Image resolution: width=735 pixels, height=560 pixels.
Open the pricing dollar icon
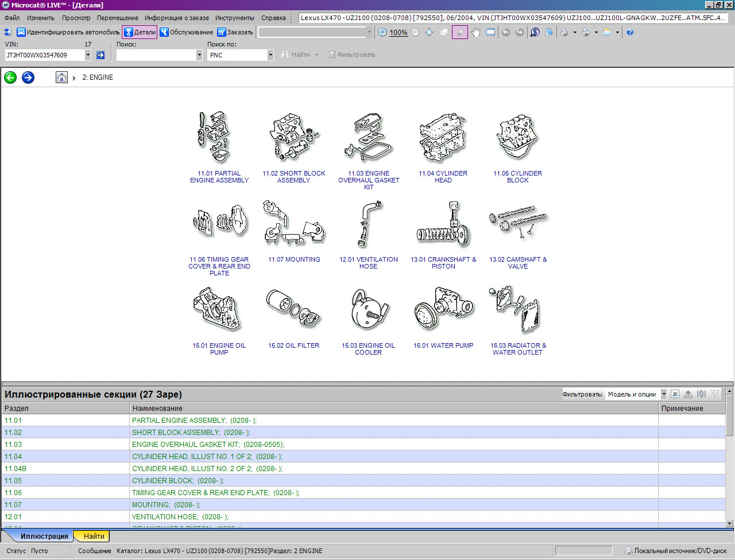[x=535, y=32]
